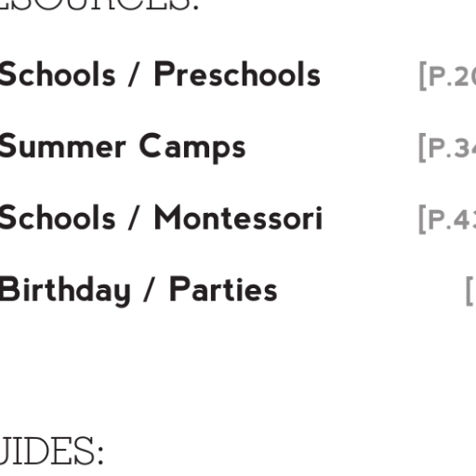The width and height of the screenshot is (476, 476).
Task: Open the Summer Camps contents entry
Action: click(x=123, y=148)
